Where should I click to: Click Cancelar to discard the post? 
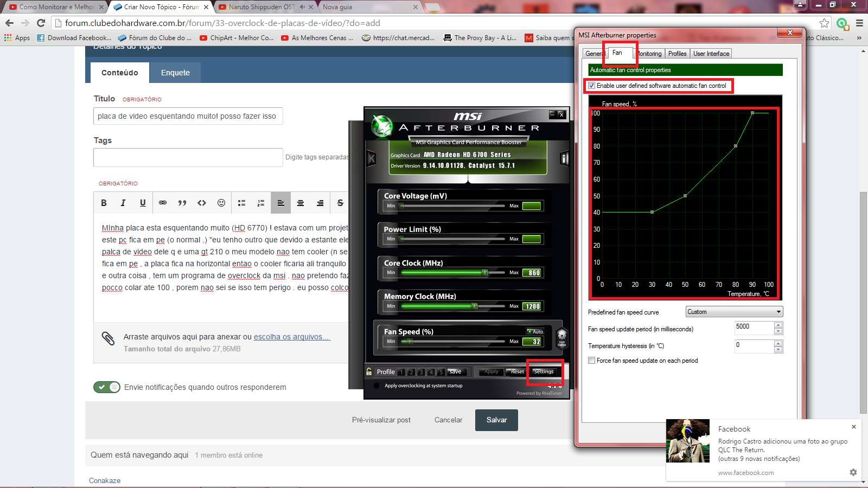pos(448,420)
